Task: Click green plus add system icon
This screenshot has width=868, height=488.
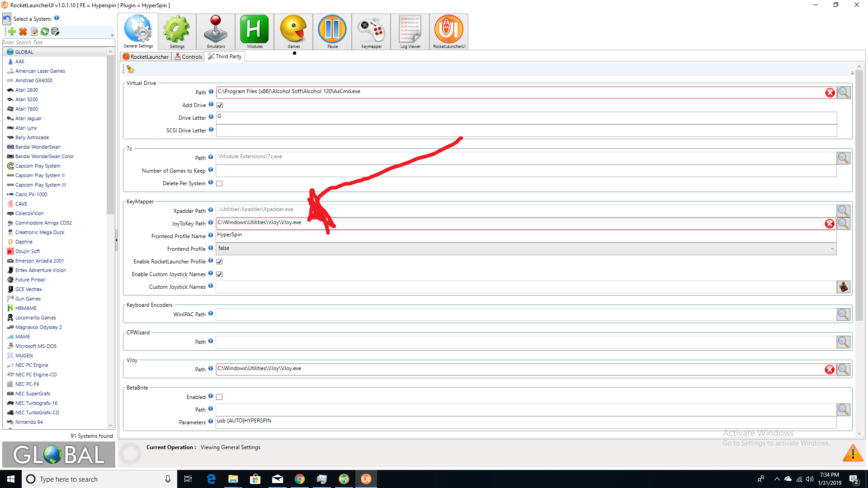Action: coord(12,32)
